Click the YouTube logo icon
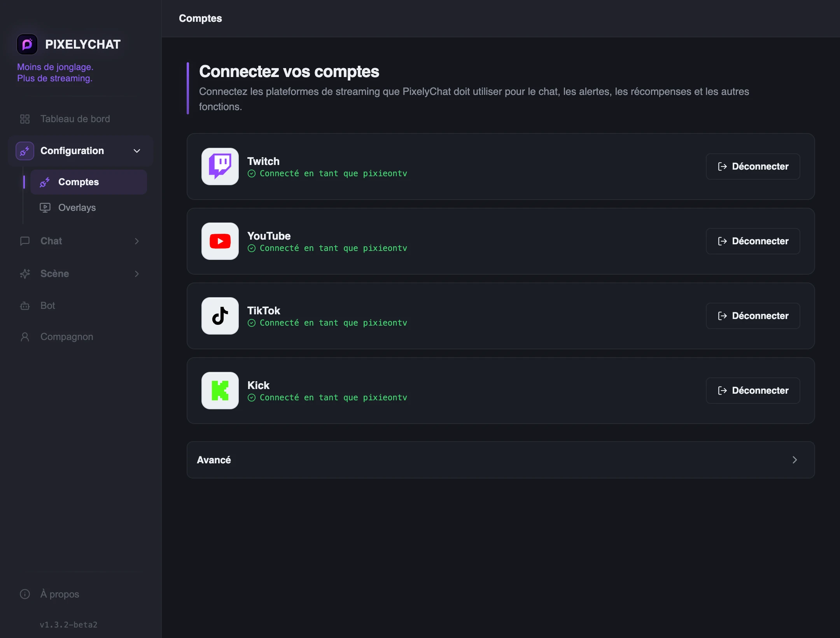This screenshot has height=638, width=840. [220, 241]
